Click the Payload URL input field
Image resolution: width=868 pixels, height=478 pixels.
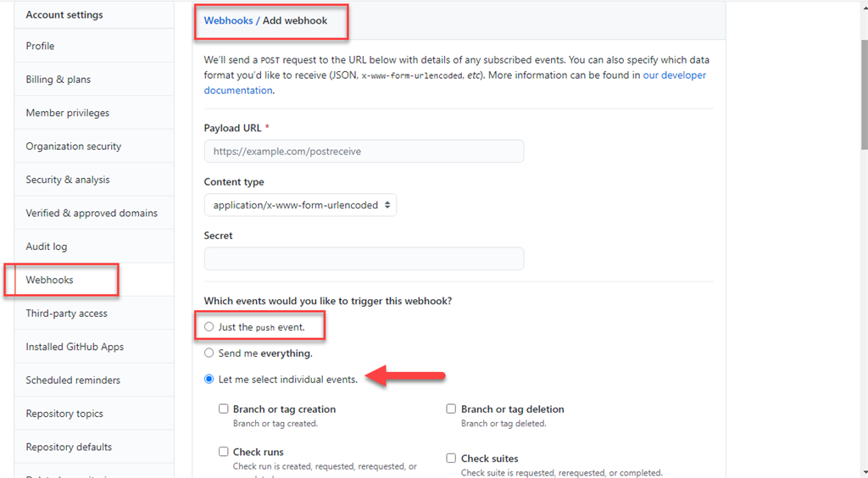pos(364,151)
